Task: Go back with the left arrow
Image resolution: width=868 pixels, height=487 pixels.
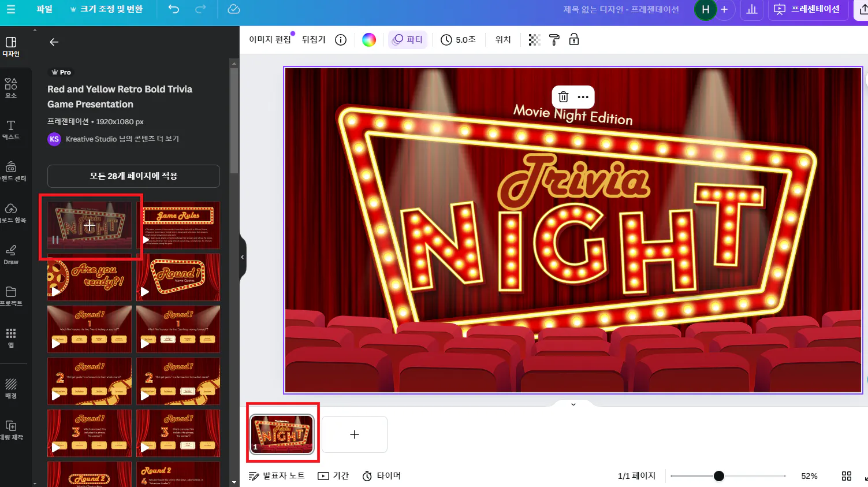Action: [54, 42]
